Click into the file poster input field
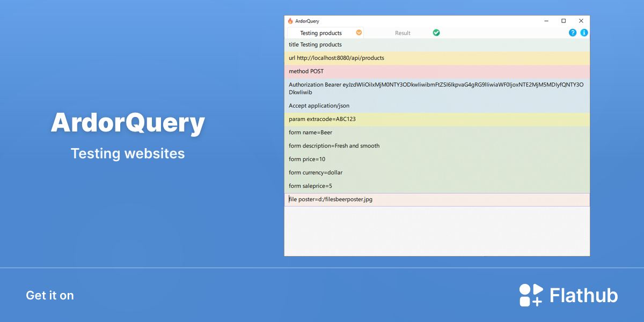Viewport: 644px width, 322px height. [x=437, y=200]
